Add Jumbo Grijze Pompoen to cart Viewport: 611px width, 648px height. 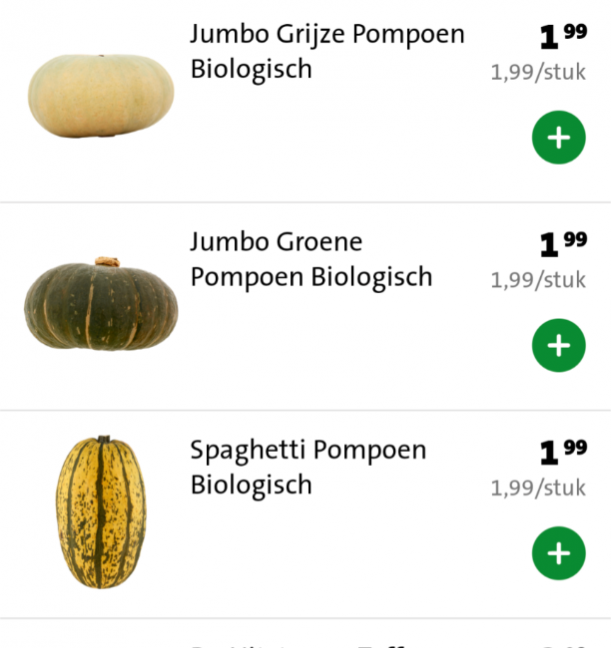pyautogui.click(x=558, y=137)
